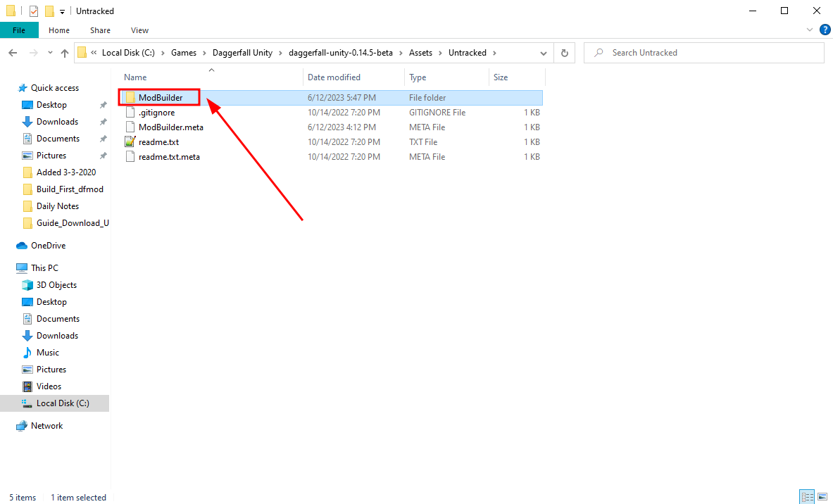This screenshot has height=504, width=833.
Task: Open OneDrive in navigation pane
Action: pyautogui.click(x=48, y=246)
